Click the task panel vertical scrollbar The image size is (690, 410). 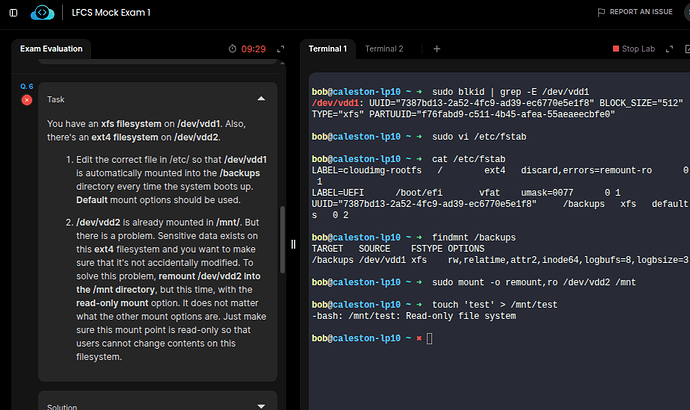point(283,240)
